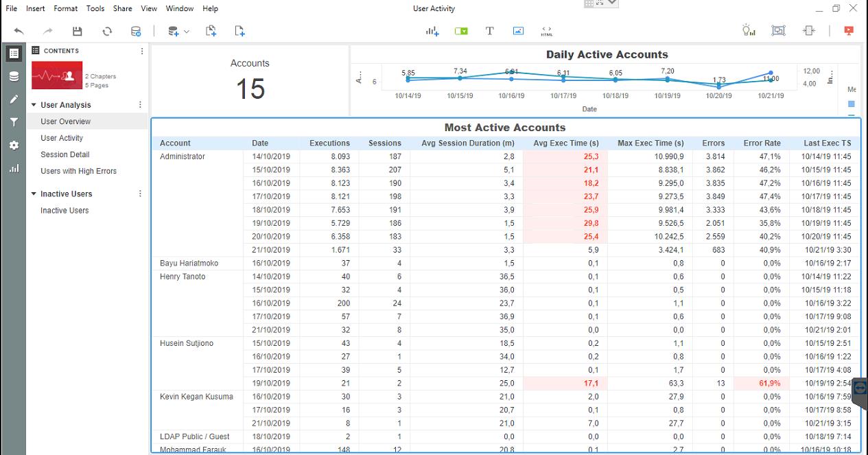Sort by the Executions column header

point(329,143)
